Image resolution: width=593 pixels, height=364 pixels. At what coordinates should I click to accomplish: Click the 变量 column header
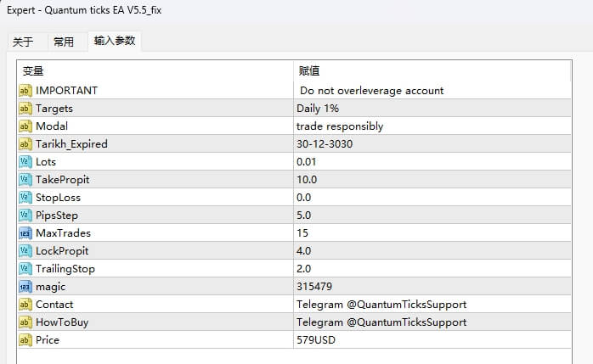33,71
